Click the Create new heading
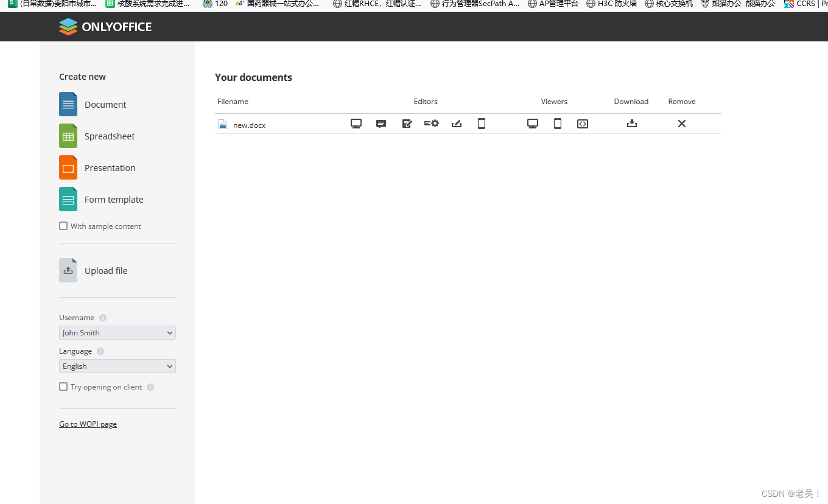This screenshot has height=504, width=828. (x=82, y=77)
